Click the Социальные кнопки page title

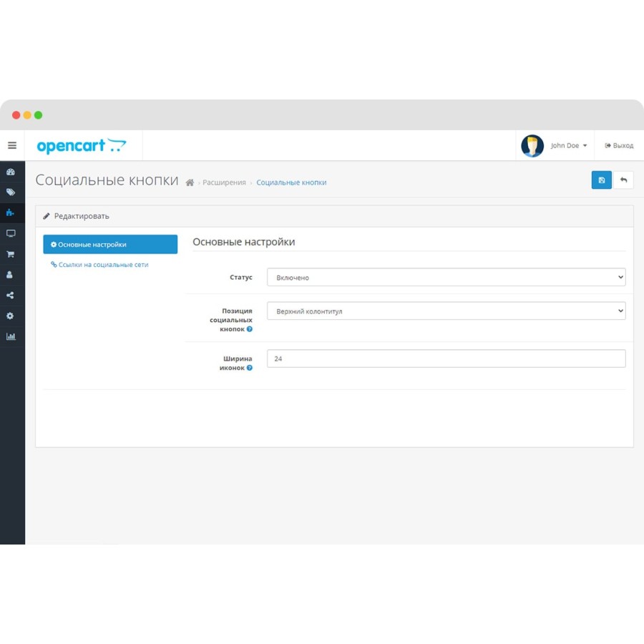pyautogui.click(x=107, y=180)
